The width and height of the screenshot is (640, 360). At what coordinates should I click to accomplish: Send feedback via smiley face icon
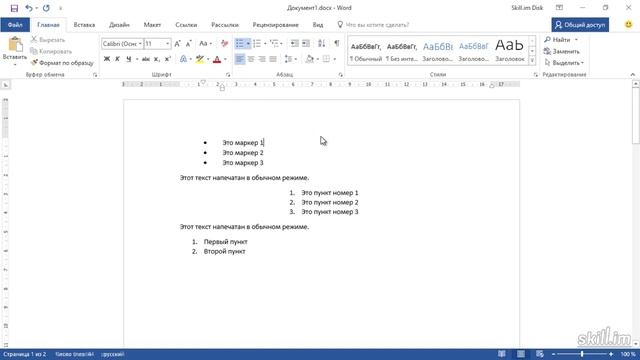(629, 24)
